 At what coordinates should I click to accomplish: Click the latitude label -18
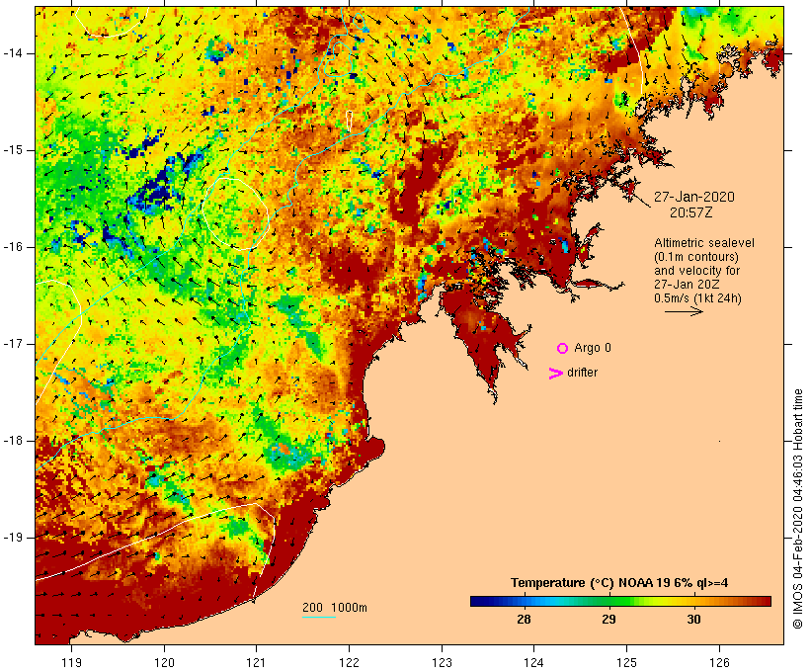coord(12,441)
